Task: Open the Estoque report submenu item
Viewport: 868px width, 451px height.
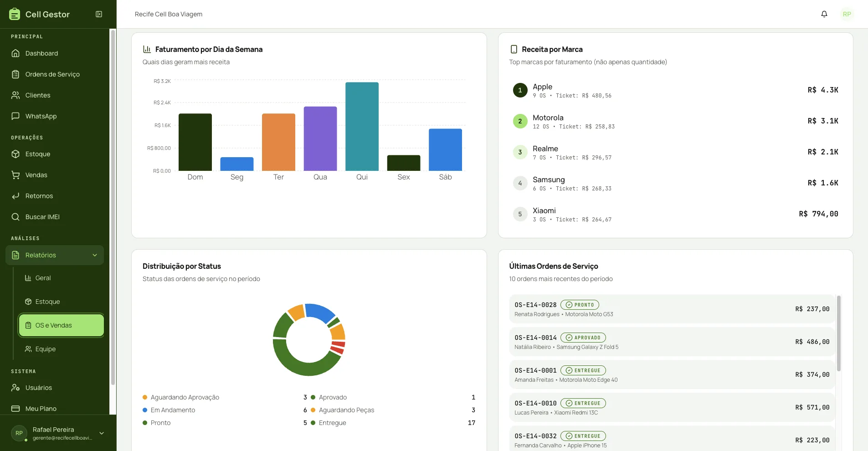Action: click(x=62, y=302)
